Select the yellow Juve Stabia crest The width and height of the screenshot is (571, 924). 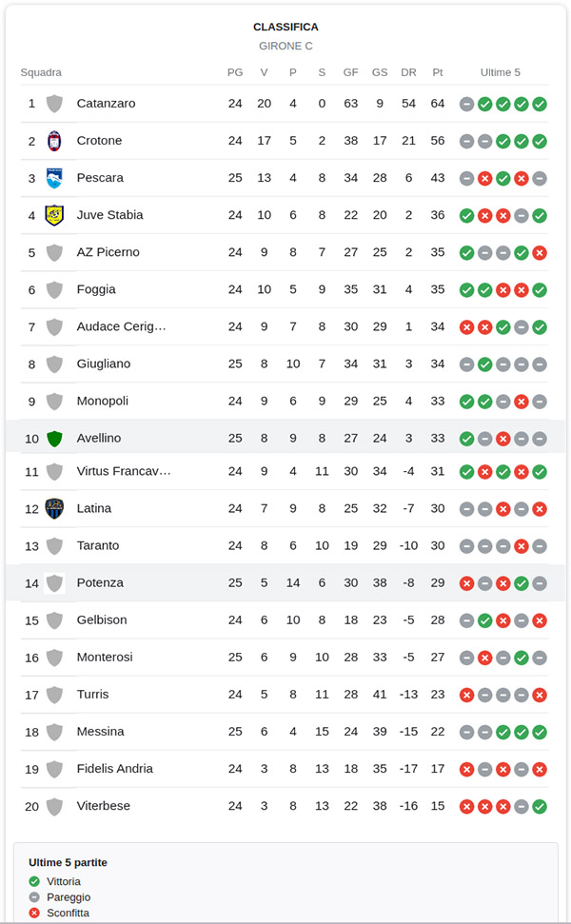coord(54,215)
